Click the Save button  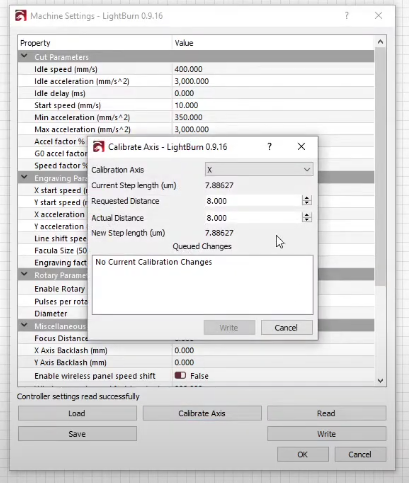point(77,434)
